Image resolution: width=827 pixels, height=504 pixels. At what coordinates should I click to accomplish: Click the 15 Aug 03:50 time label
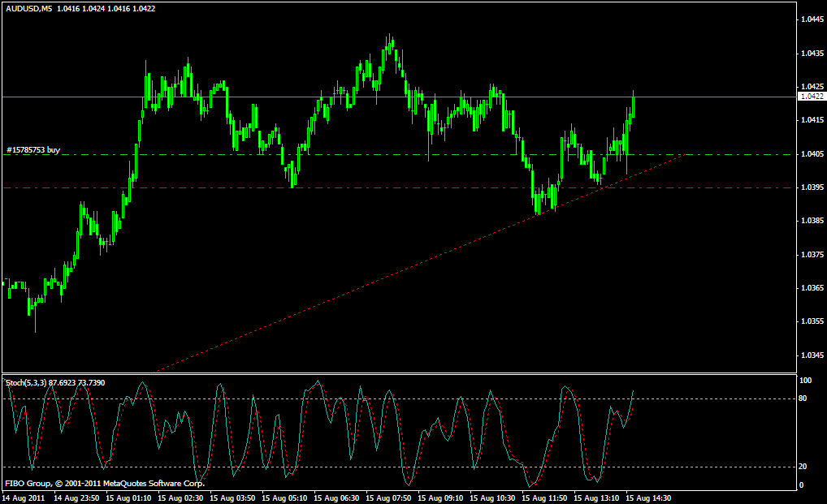(232, 498)
